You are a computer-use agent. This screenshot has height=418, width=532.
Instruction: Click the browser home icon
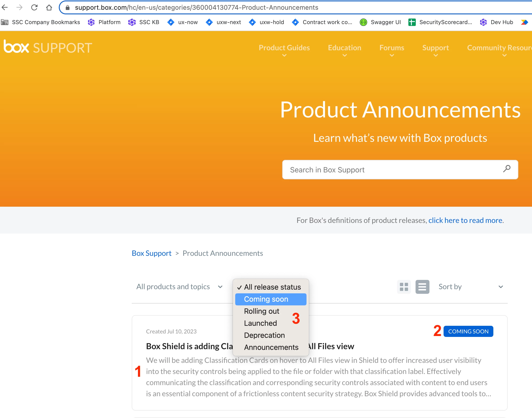pos(49,8)
